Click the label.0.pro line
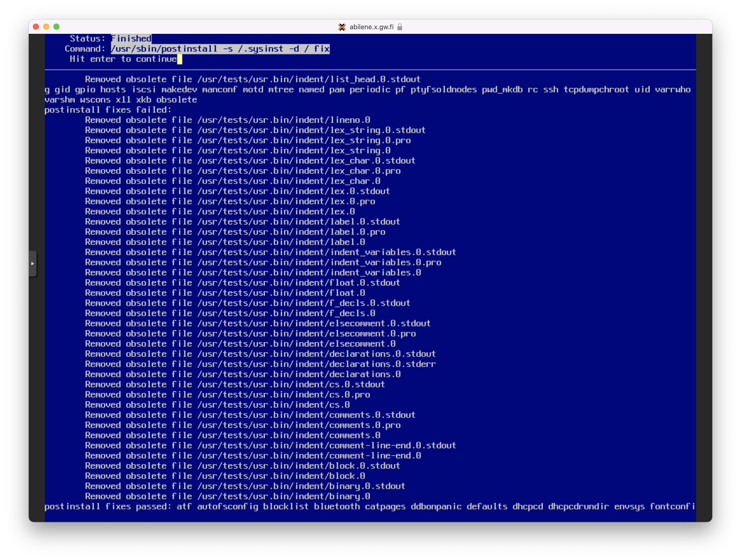Viewport: 741px width, 560px height. click(235, 232)
